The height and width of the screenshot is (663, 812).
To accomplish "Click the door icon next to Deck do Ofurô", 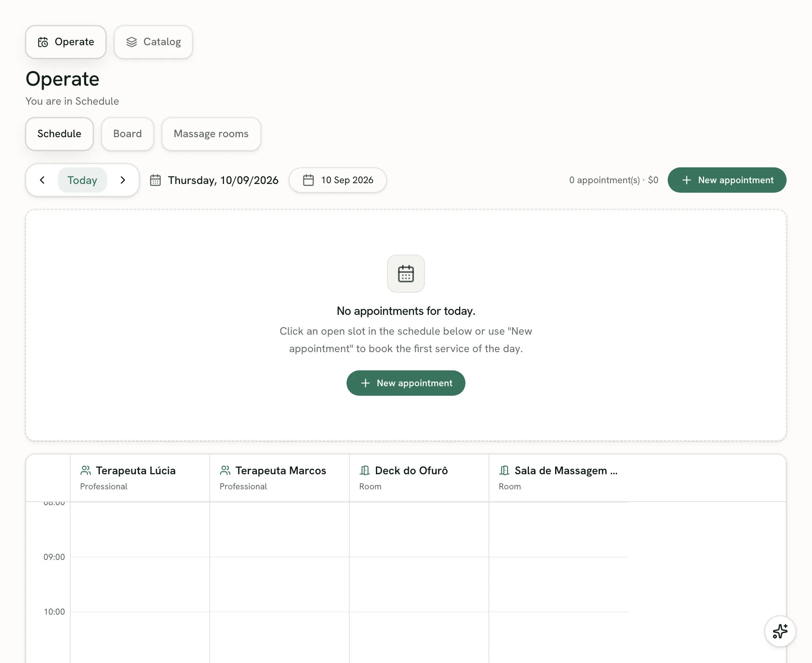I will click(365, 471).
